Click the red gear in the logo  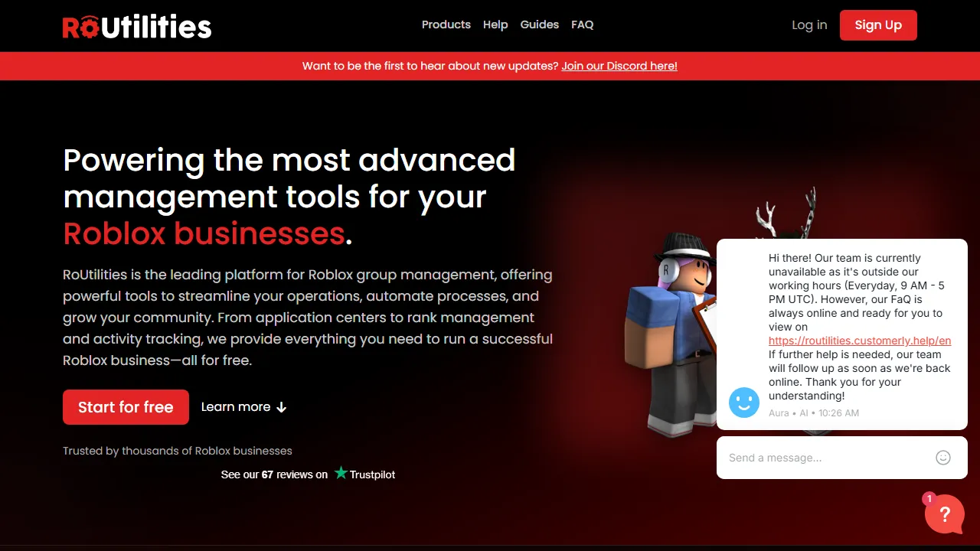click(x=90, y=29)
